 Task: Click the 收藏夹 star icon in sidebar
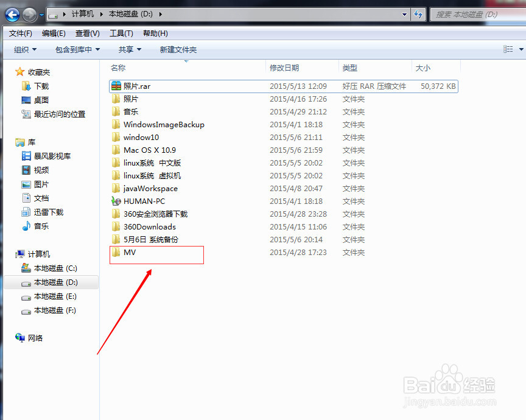tap(20, 72)
